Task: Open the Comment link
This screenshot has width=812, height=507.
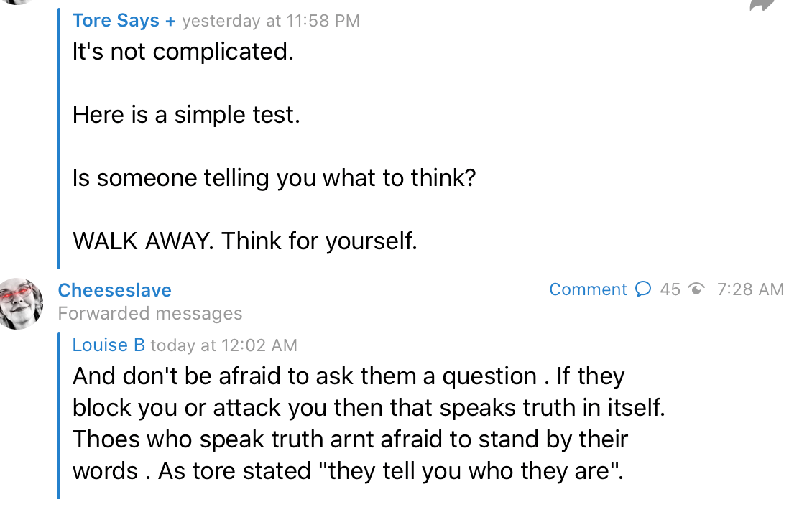Action: pos(588,289)
